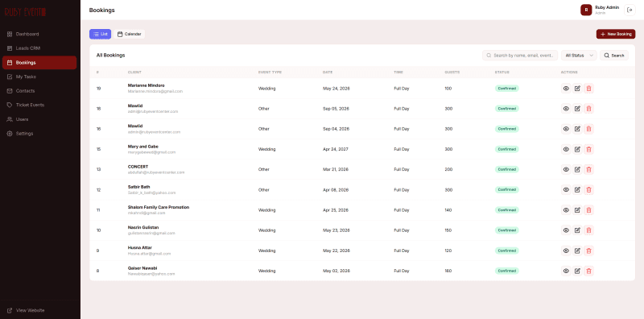Focus the search by name field
This screenshot has width=644, height=319.
[520, 55]
